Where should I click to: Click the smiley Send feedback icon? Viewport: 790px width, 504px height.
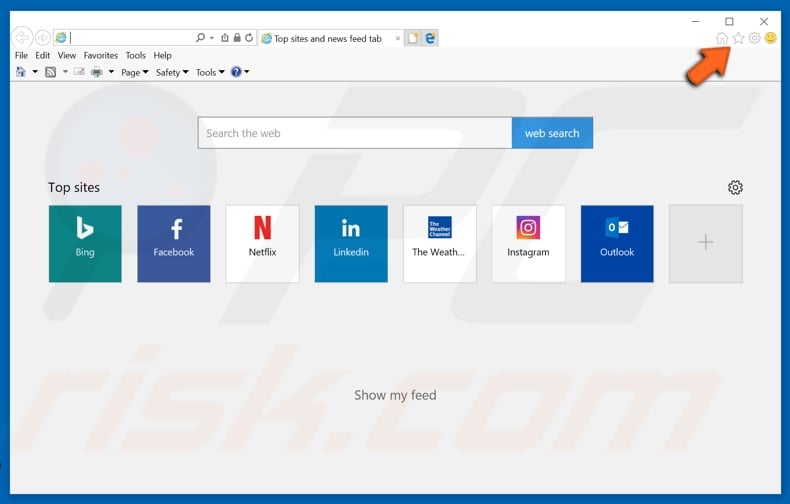(770, 38)
